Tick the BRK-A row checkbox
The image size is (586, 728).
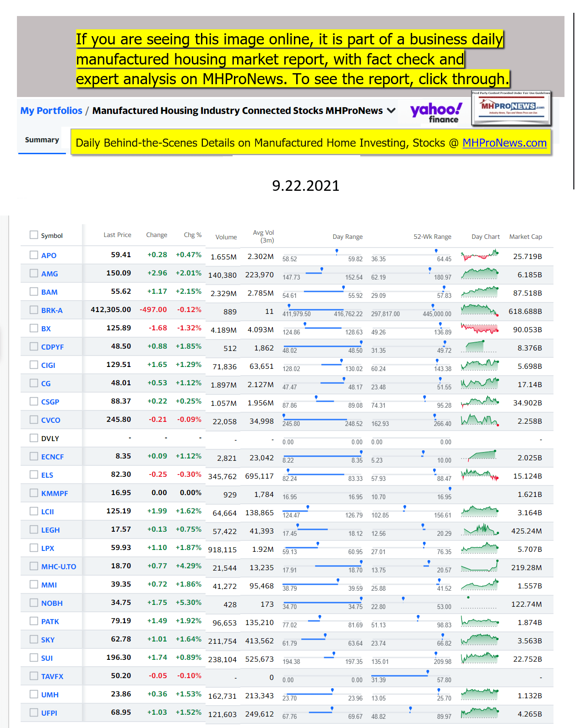click(x=34, y=310)
